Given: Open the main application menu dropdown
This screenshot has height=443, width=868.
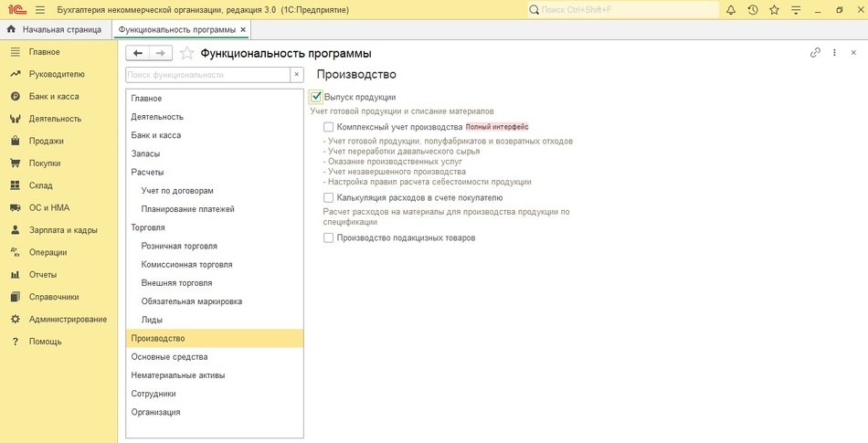Looking at the screenshot, I should 36,10.
